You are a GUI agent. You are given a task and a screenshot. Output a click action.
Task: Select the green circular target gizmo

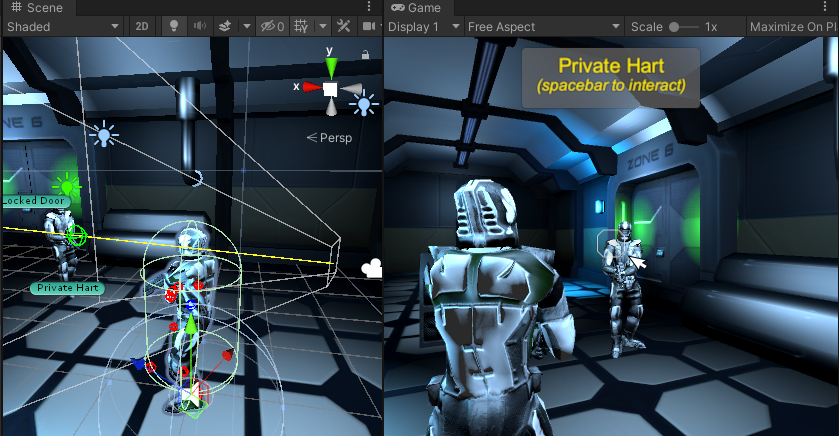76,235
